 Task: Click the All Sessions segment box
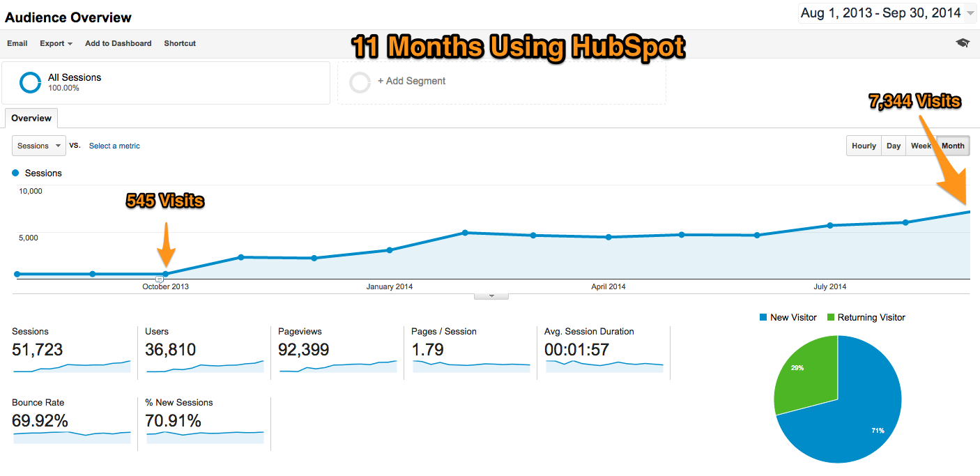(166, 83)
